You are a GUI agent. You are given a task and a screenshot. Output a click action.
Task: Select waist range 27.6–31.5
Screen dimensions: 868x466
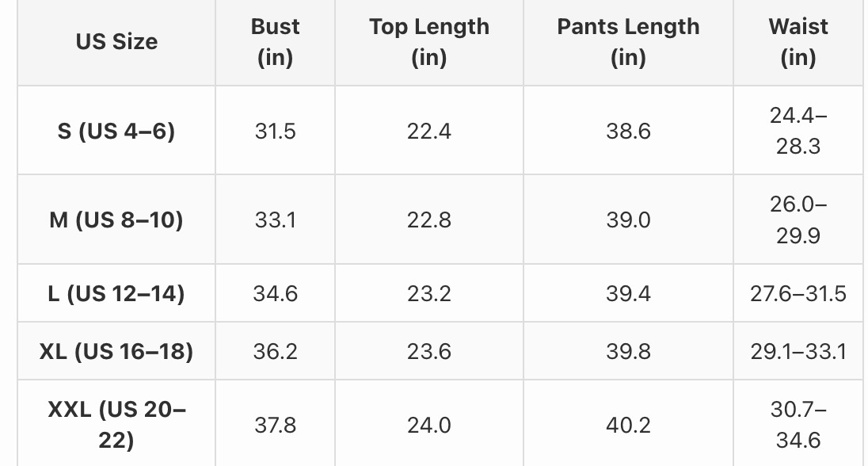tap(798, 293)
